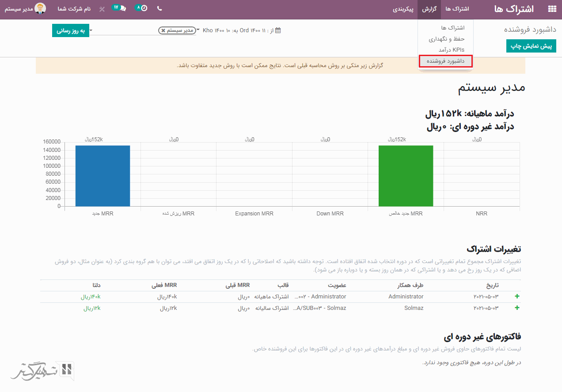Click the green delta value ۱۲k ریال

coord(92,308)
